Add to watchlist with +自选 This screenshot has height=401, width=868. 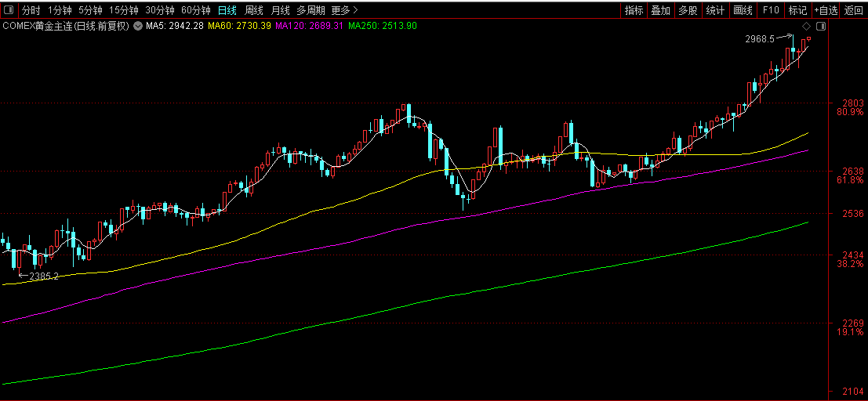point(826,10)
